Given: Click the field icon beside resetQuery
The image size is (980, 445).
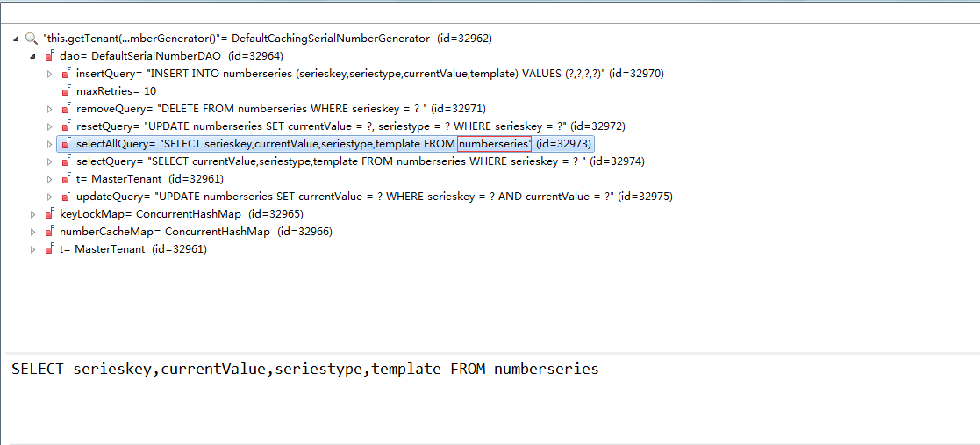Looking at the screenshot, I should coord(67,126).
